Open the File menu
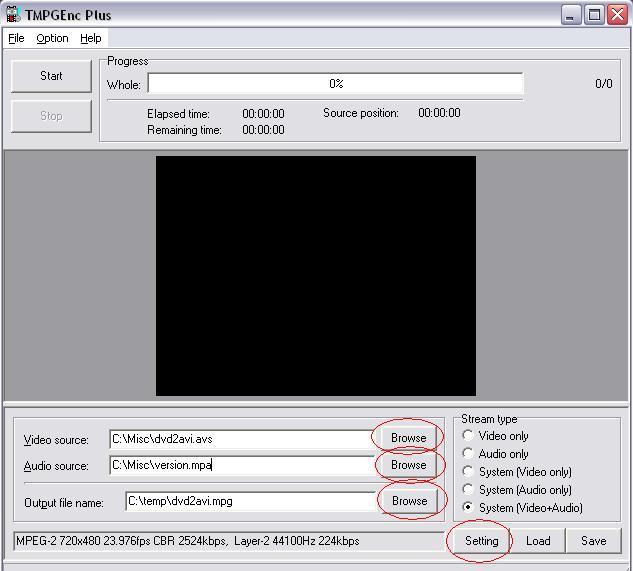This screenshot has height=571, width=633. click(16, 38)
